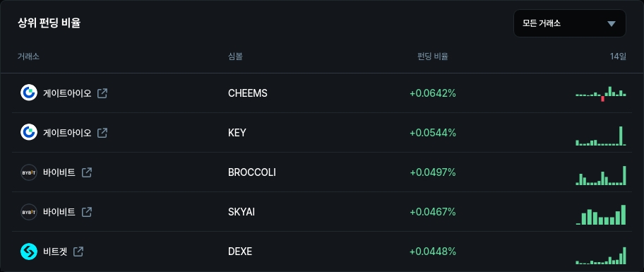Open external link for KEY Gate.io row
The width and height of the screenshot is (644, 272).
click(x=102, y=133)
